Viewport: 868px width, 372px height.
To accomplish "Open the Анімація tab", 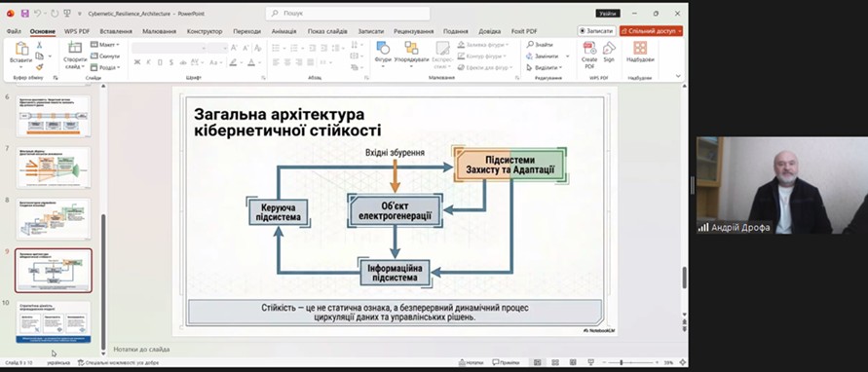I will [284, 31].
